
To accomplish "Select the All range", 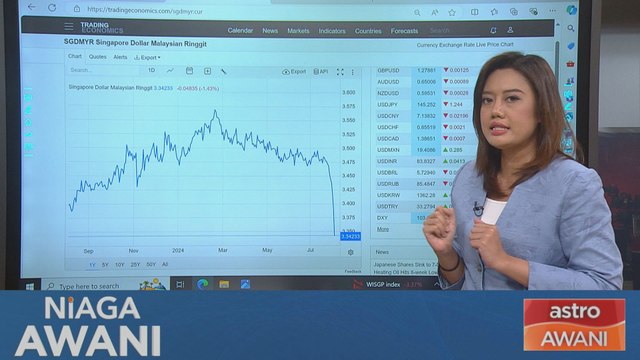I will pos(165,264).
